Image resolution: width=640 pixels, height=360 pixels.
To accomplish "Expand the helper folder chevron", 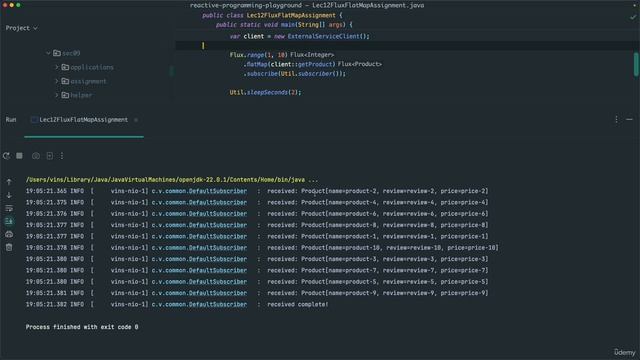I will coord(57,95).
